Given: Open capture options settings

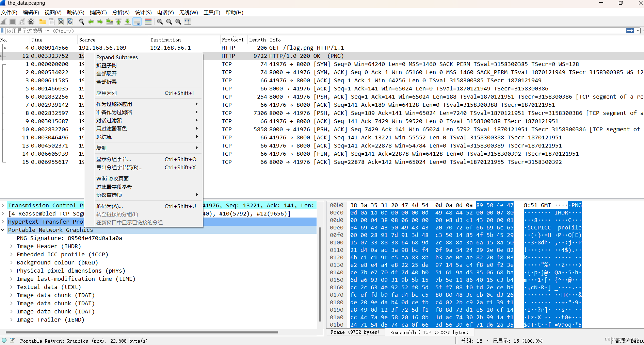Looking at the screenshot, I should [31, 22].
